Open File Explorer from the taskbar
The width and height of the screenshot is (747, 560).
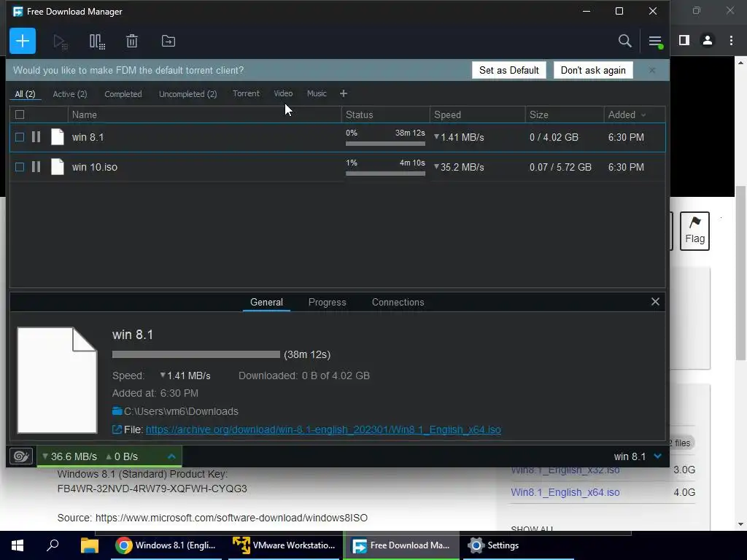coord(89,545)
